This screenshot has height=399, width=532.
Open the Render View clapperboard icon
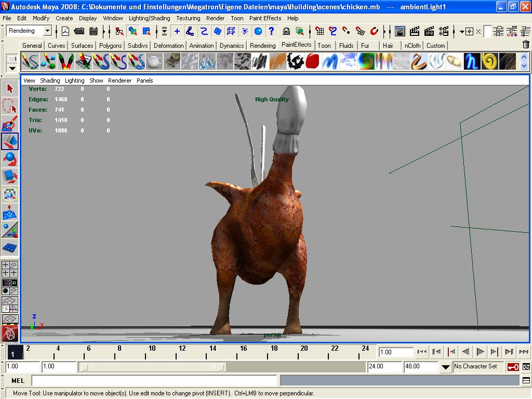point(400,31)
